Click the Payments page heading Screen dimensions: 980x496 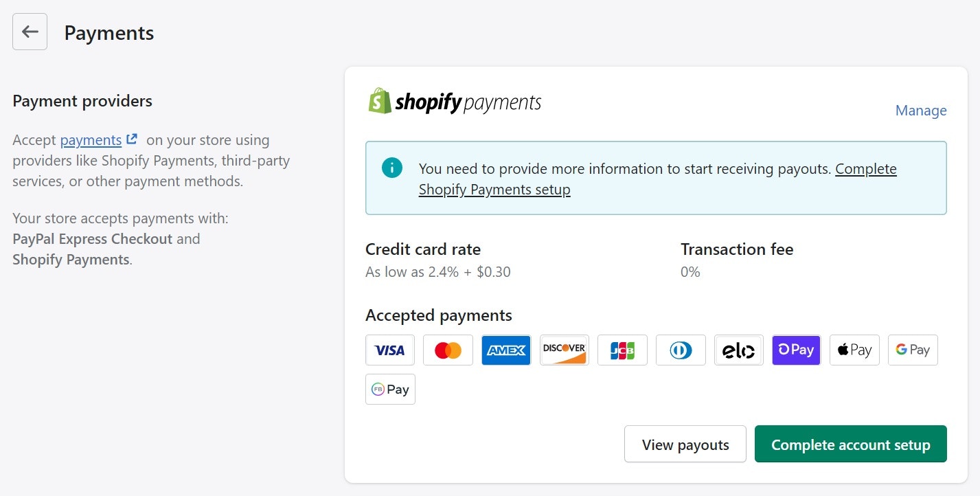(x=109, y=33)
